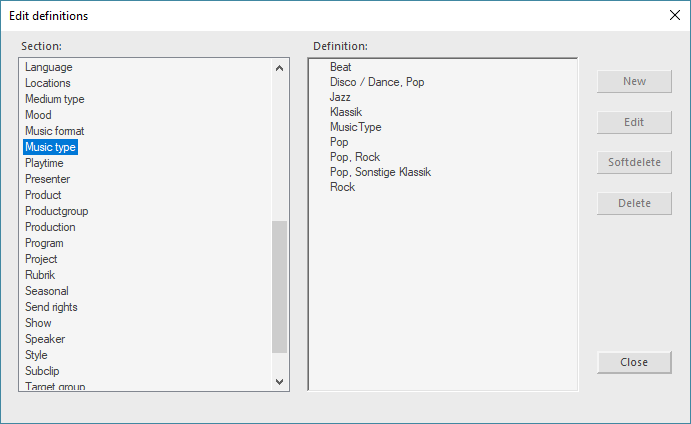Click the Softdelete button
The width and height of the screenshot is (691, 424).
coord(634,162)
